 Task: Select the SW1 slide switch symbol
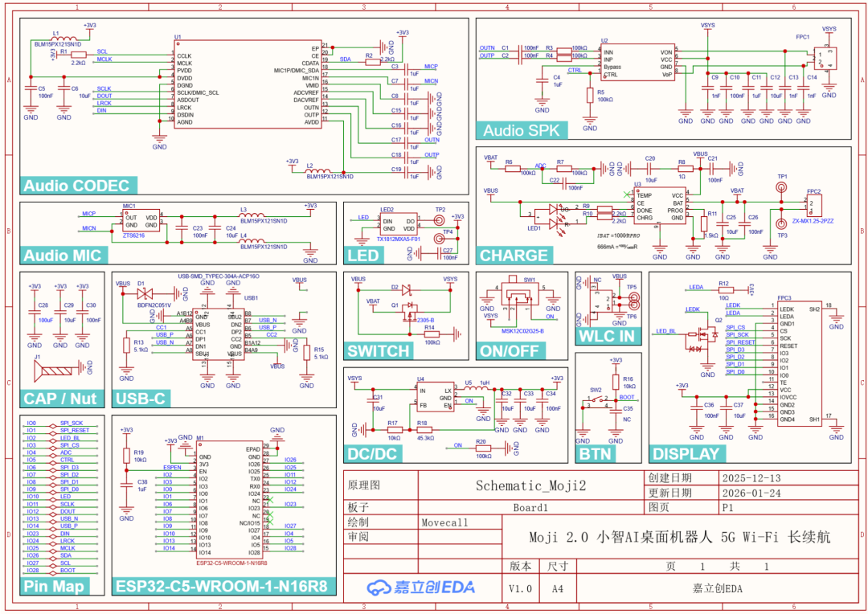coord(517,299)
